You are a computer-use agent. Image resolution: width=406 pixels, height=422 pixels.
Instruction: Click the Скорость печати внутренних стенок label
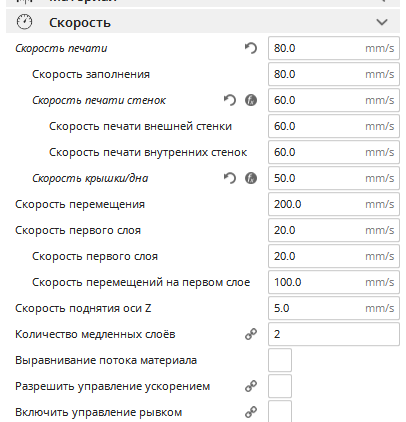click(148, 152)
